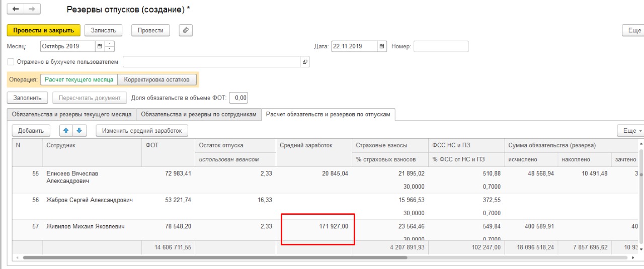Select 'Расчет текущего месяца' operation mode
This screenshot has height=269, width=644.
coord(78,79)
